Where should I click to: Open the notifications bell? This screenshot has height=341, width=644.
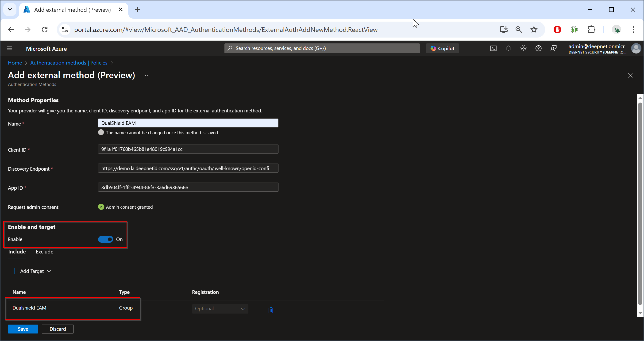tap(508, 49)
